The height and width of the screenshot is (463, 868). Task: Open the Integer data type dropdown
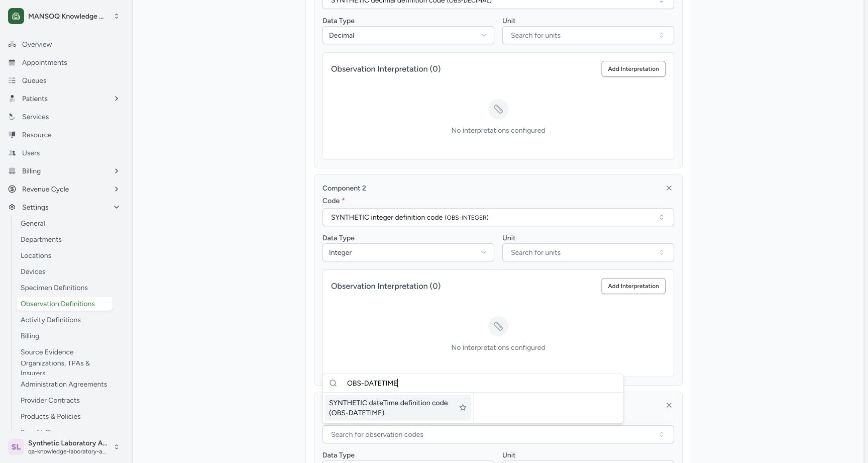click(x=408, y=252)
